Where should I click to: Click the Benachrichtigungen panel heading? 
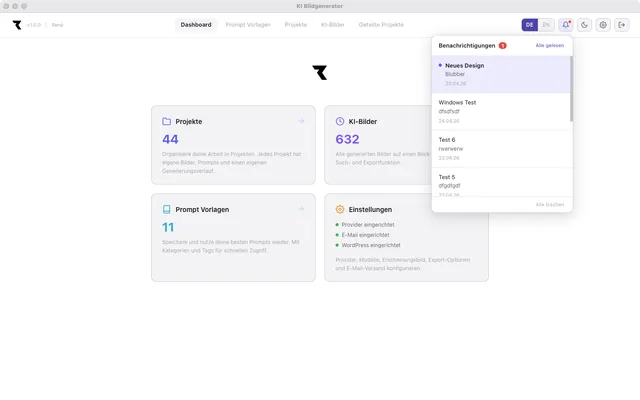[x=467, y=45]
